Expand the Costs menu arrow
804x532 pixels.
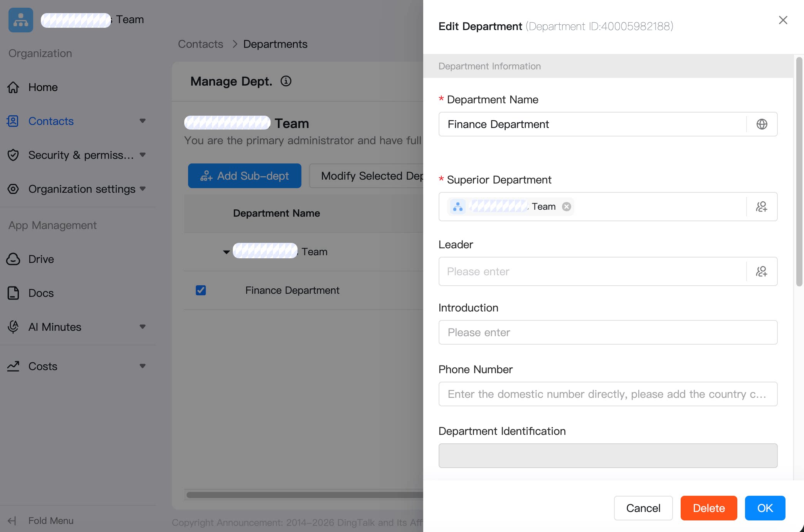pyautogui.click(x=143, y=366)
